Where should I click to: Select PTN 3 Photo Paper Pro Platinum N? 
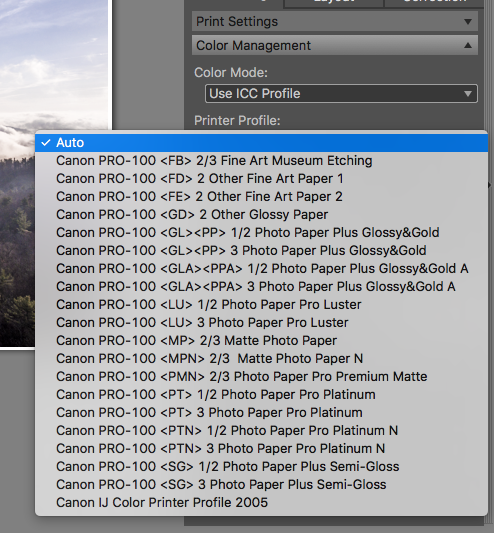(261, 449)
